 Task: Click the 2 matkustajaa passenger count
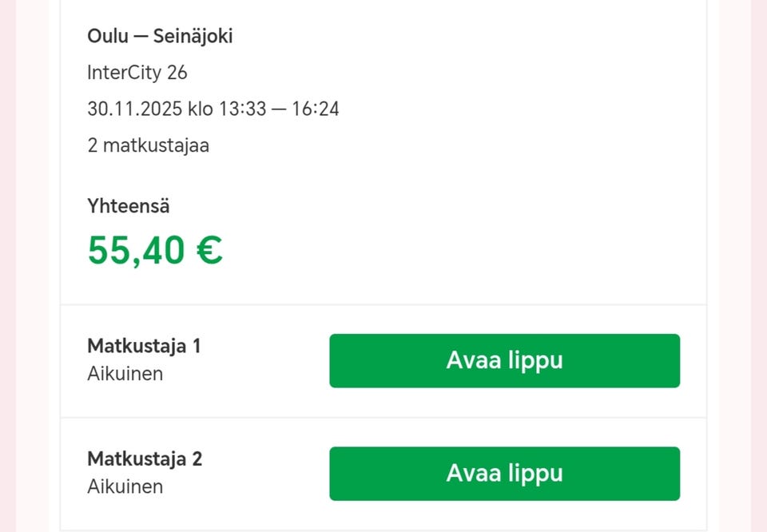(148, 145)
